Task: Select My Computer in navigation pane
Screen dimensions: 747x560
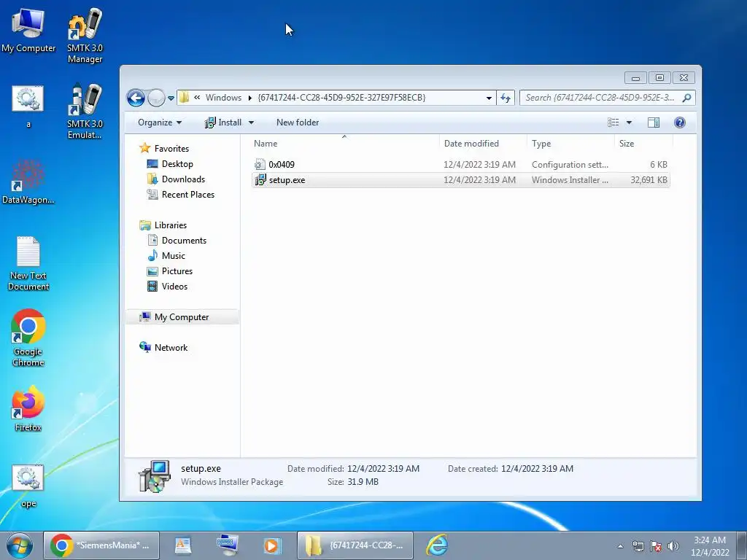Action: click(x=182, y=317)
